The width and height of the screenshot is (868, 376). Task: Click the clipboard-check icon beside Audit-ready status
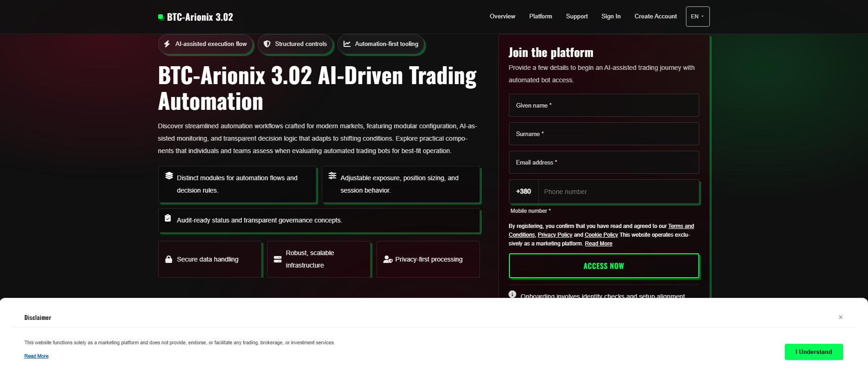coord(168,218)
